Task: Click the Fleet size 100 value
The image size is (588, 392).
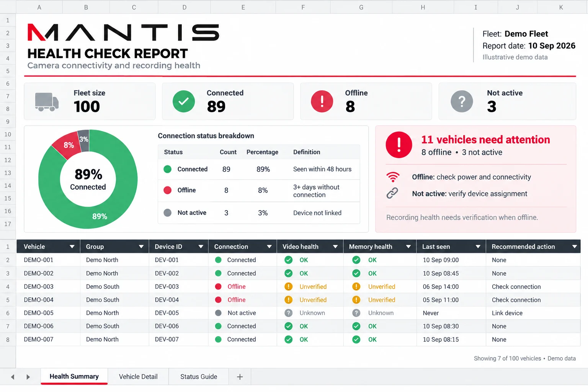Action: [x=87, y=106]
